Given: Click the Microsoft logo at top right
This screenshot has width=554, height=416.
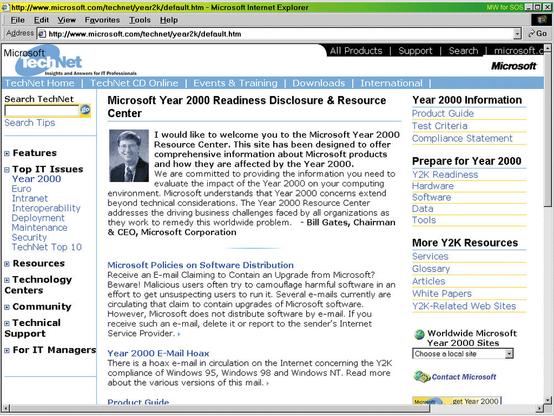Looking at the screenshot, I should [x=514, y=66].
